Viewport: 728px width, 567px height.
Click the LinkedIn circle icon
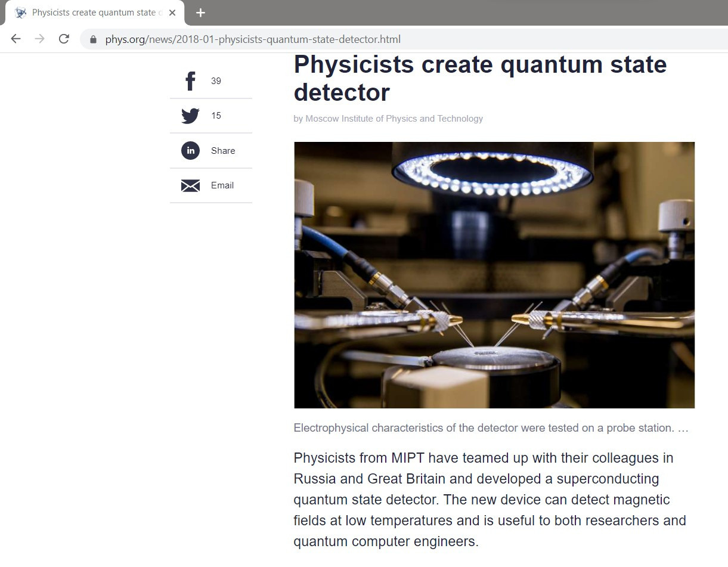[190, 150]
